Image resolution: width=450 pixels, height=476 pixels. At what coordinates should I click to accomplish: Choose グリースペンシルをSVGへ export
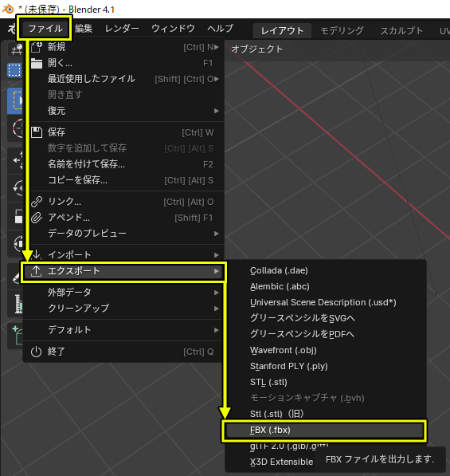(x=326, y=318)
